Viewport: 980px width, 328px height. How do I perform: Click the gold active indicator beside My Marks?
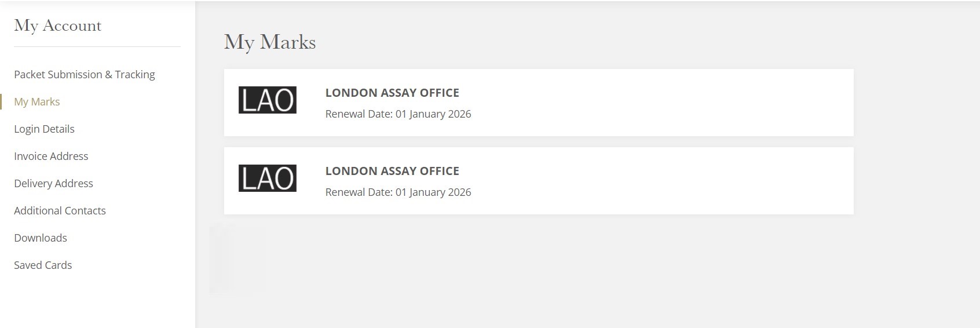click(x=1, y=101)
